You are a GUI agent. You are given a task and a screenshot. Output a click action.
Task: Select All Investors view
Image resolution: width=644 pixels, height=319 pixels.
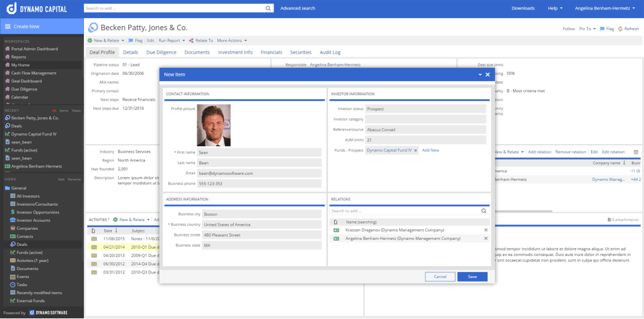(28, 196)
